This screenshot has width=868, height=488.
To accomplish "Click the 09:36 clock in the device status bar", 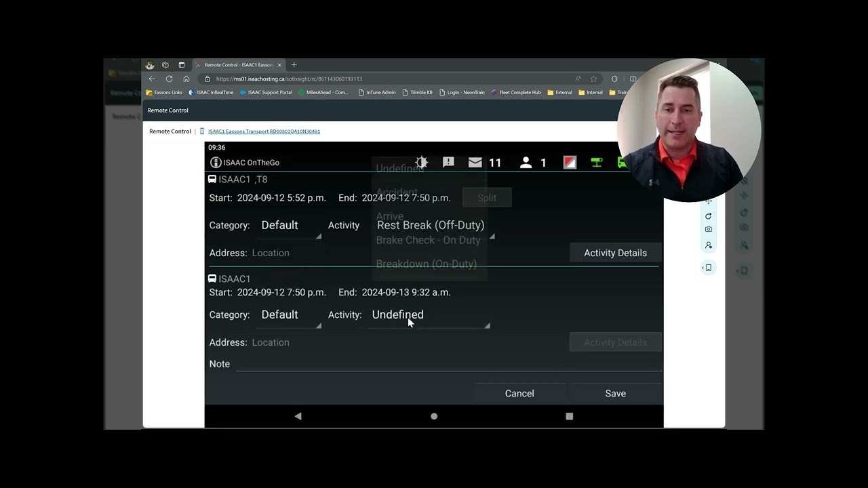I will (216, 148).
